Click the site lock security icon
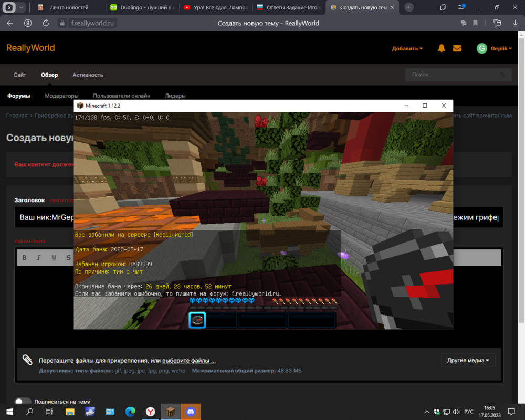This screenshot has height=420, width=525. point(62,23)
